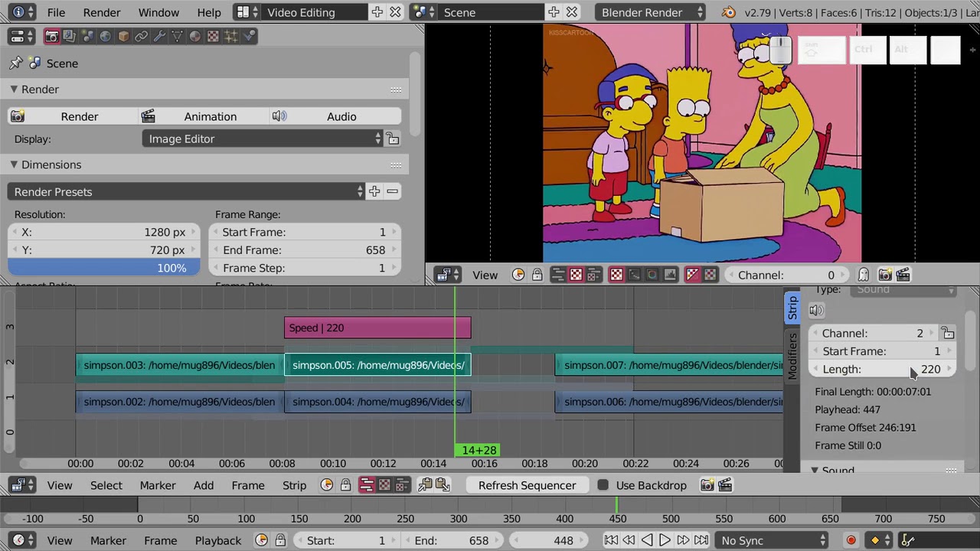Click the speaker mute icon in Strip panel
Image resolution: width=980 pixels, height=551 pixels.
click(817, 310)
